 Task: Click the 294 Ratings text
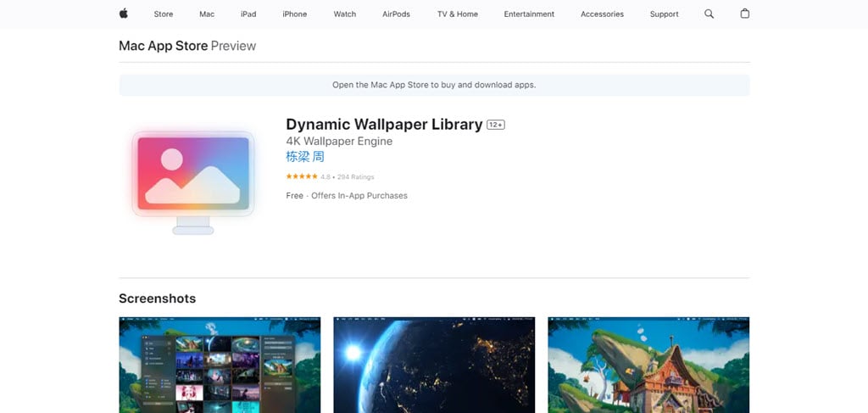coord(355,177)
